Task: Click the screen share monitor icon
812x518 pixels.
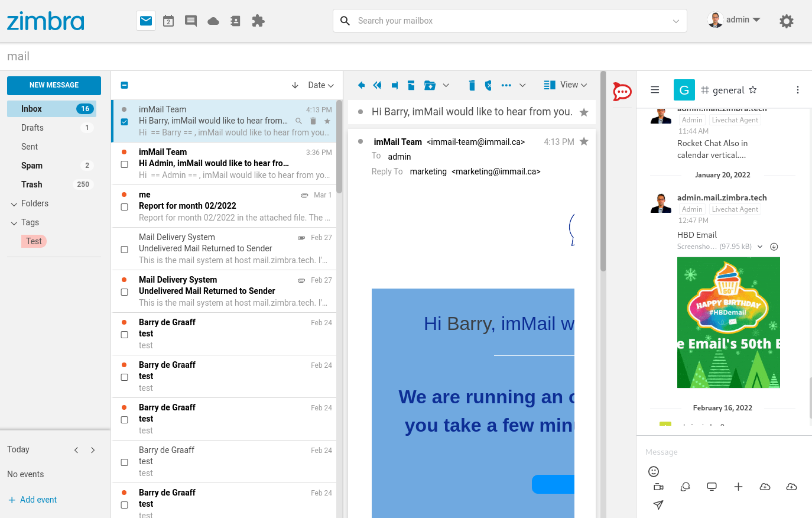Action: 712,487
